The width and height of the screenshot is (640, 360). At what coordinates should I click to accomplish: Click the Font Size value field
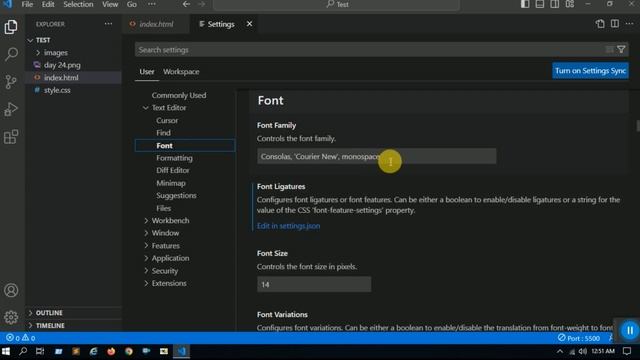[314, 284]
